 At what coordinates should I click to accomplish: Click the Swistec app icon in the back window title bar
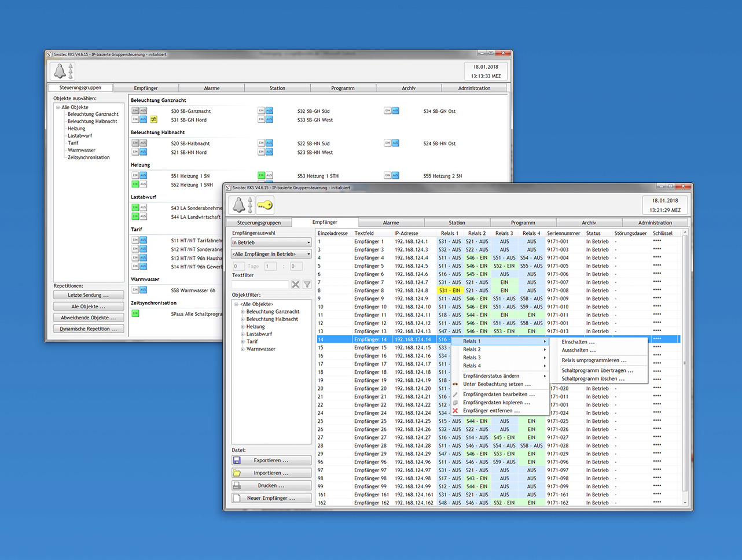(x=50, y=54)
